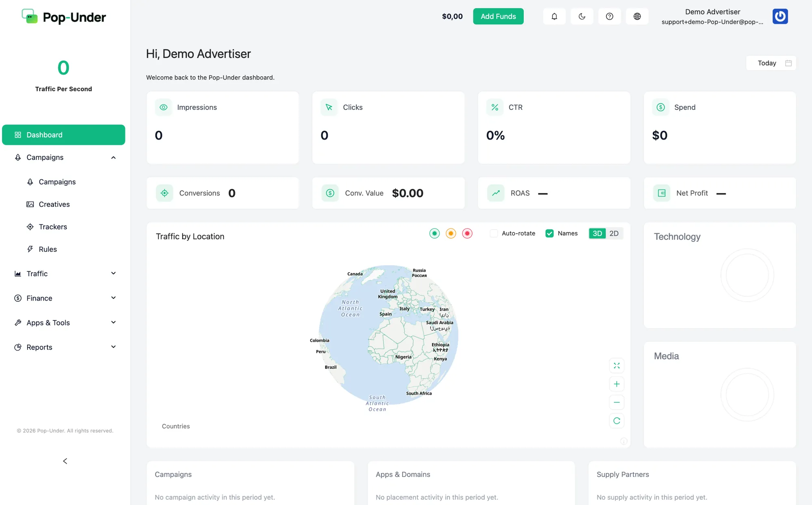Viewport: 812px width, 505px height.
Task: Uncheck the Names checkbox
Action: pyautogui.click(x=549, y=233)
